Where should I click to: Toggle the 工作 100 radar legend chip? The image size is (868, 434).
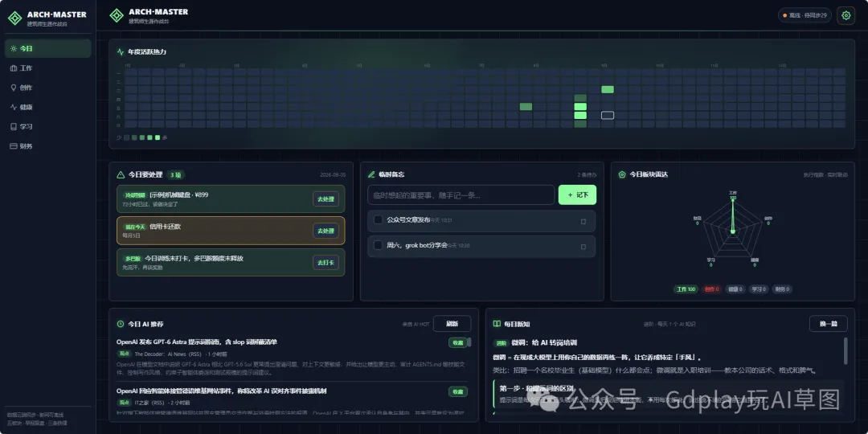[x=686, y=289]
